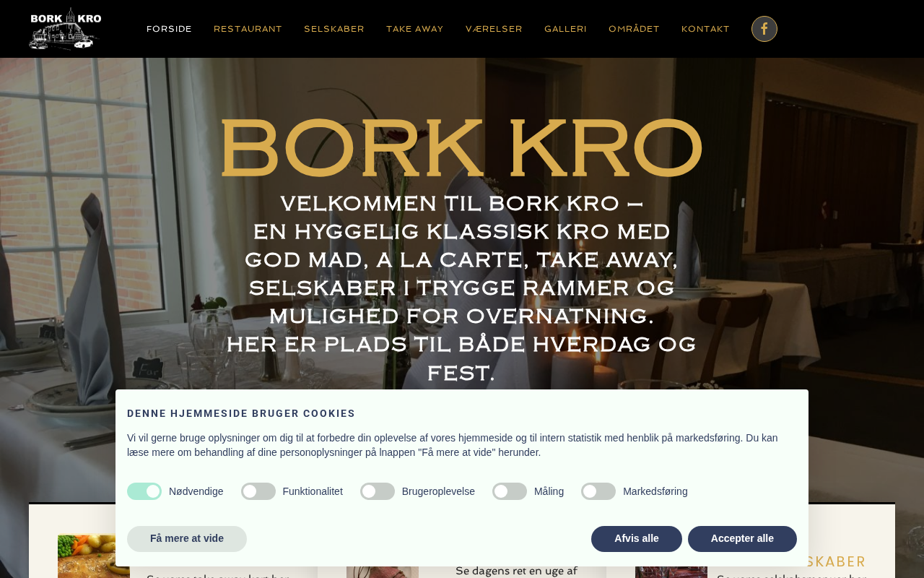924x578 pixels.
Task: Accept cookies with Accepter alle
Action: 742,539
